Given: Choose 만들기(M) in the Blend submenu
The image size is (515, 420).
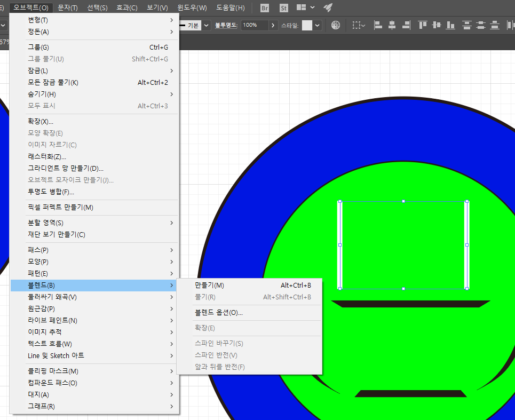Looking at the screenshot, I should point(249,286).
